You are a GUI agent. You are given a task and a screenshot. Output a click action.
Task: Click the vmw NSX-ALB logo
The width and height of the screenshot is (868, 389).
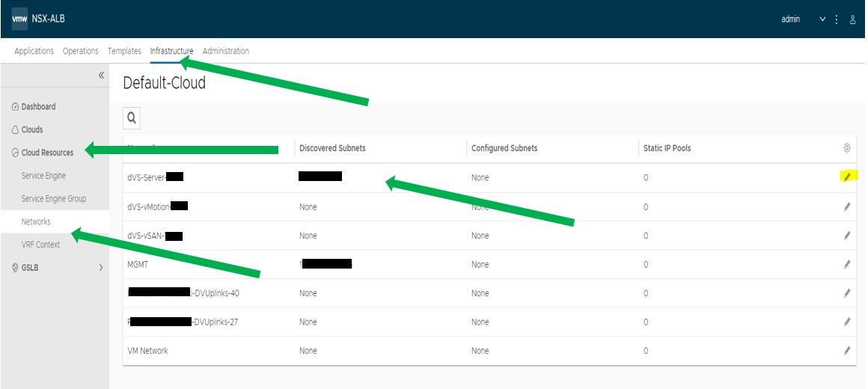coord(38,18)
